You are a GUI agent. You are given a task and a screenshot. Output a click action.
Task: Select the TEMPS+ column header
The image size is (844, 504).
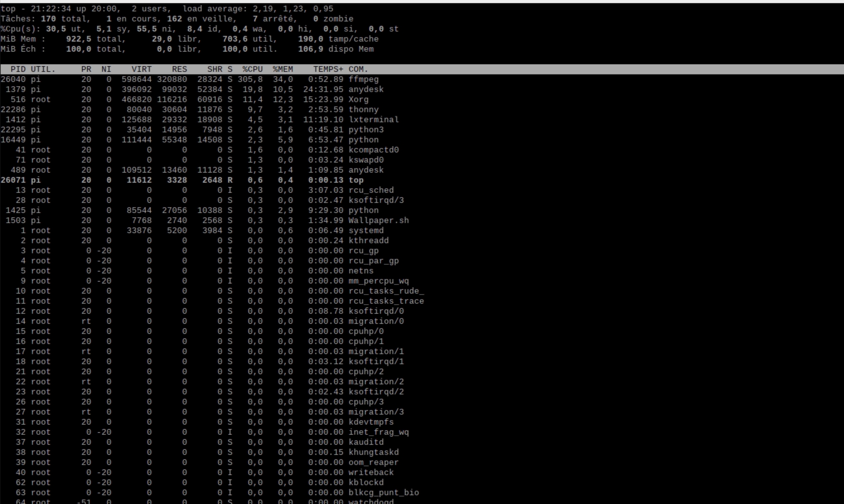pyautogui.click(x=328, y=69)
